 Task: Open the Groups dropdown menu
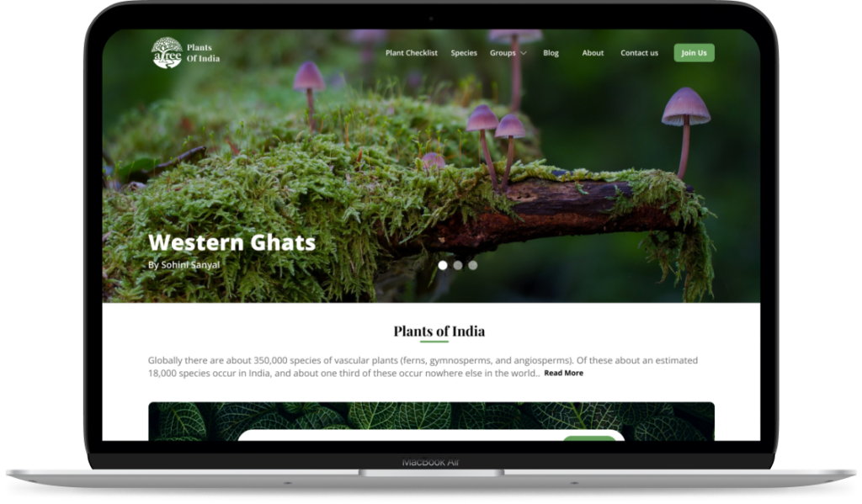click(x=503, y=53)
